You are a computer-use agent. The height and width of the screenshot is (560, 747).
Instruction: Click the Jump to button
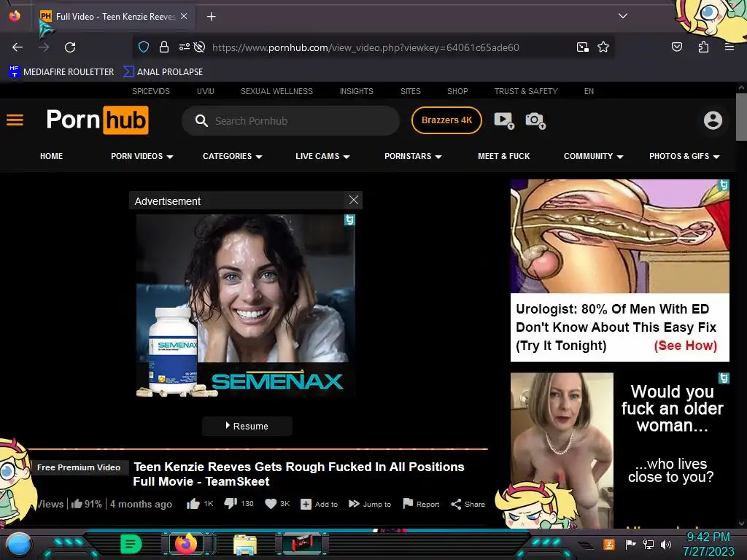coord(370,504)
